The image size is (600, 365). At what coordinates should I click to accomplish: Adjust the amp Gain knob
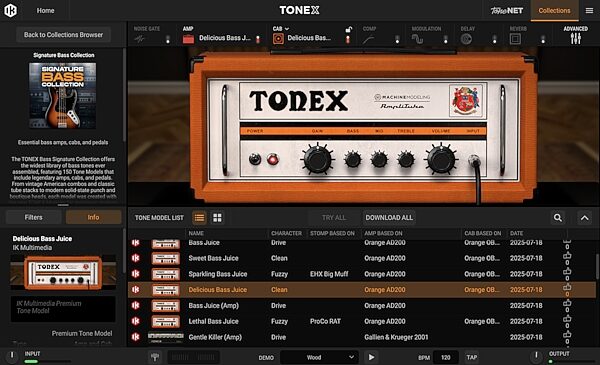point(317,160)
